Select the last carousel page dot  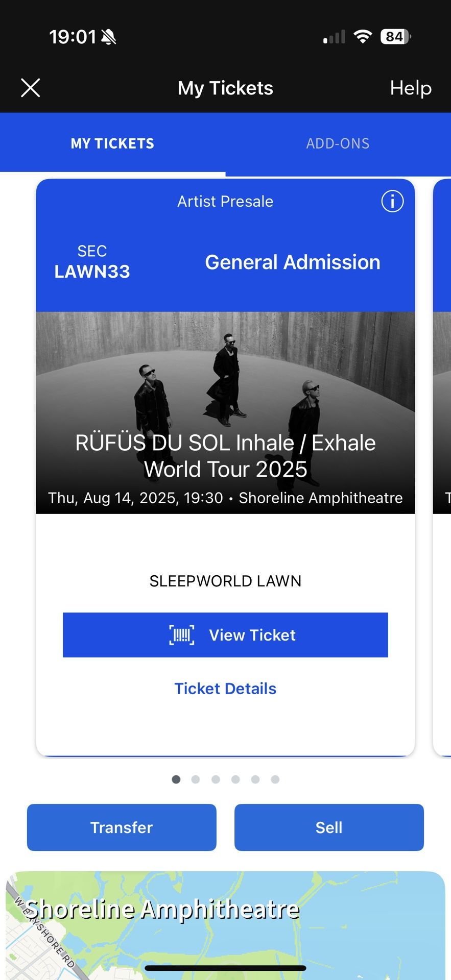tap(275, 779)
